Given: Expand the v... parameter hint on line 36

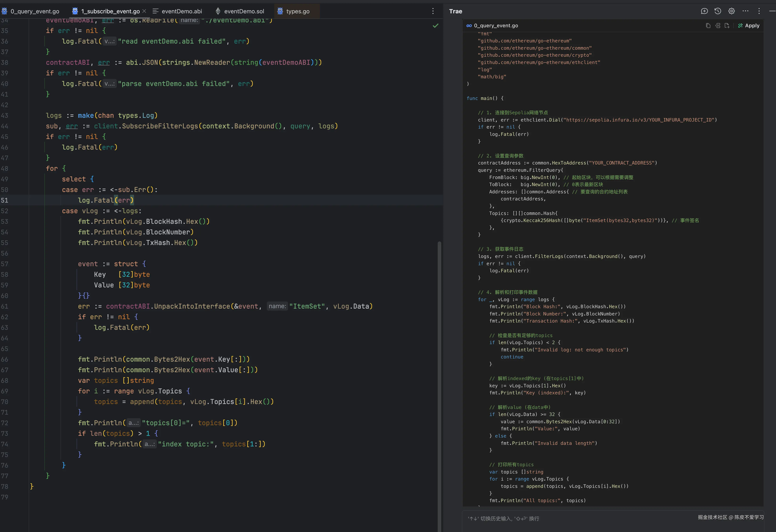Looking at the screenshot, I should pos(109,41).
